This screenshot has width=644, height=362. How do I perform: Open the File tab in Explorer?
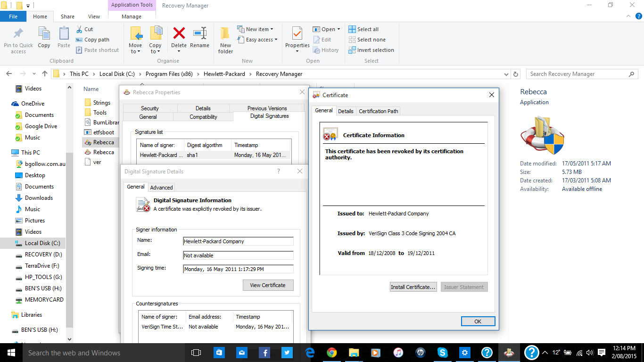(13, 16)
